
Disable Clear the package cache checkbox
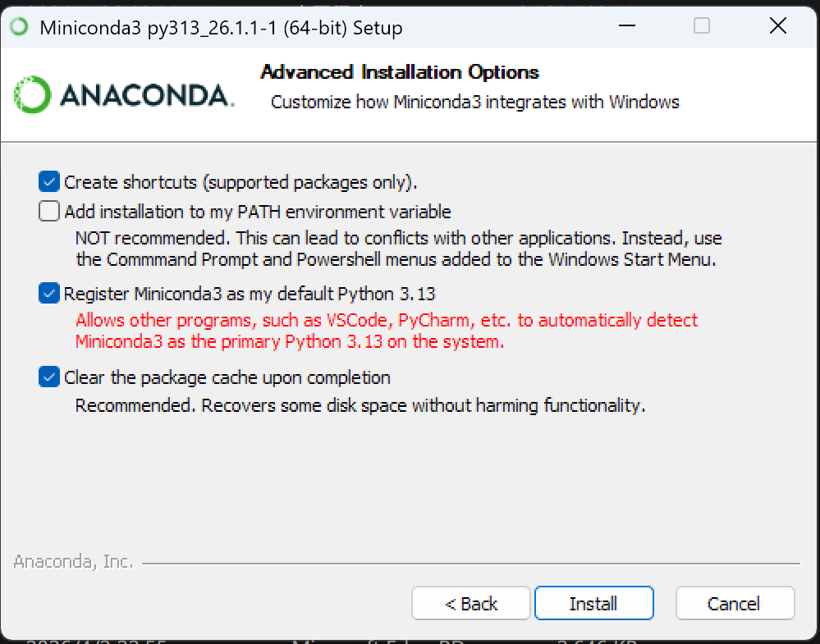(48, 377)
